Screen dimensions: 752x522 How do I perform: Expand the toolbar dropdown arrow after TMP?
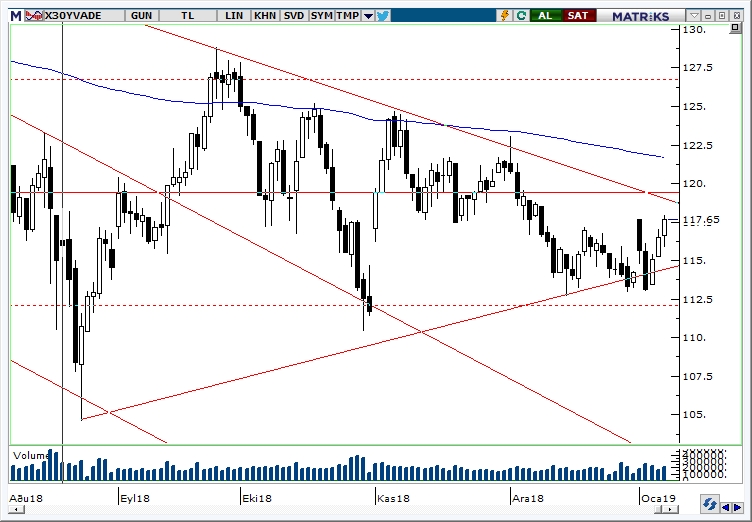[x=368, y=16]
